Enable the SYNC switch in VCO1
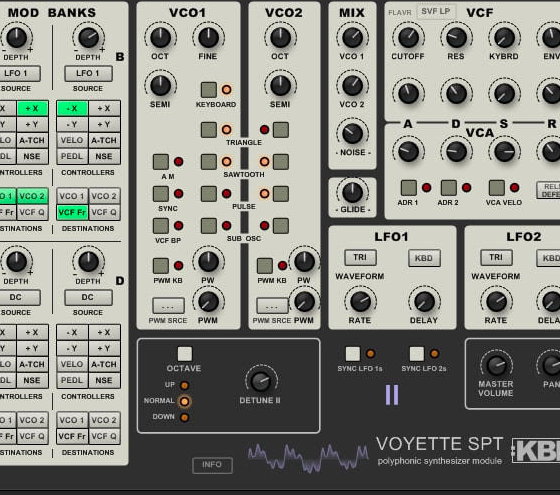The image size is (560, 495). coord(161,194)
